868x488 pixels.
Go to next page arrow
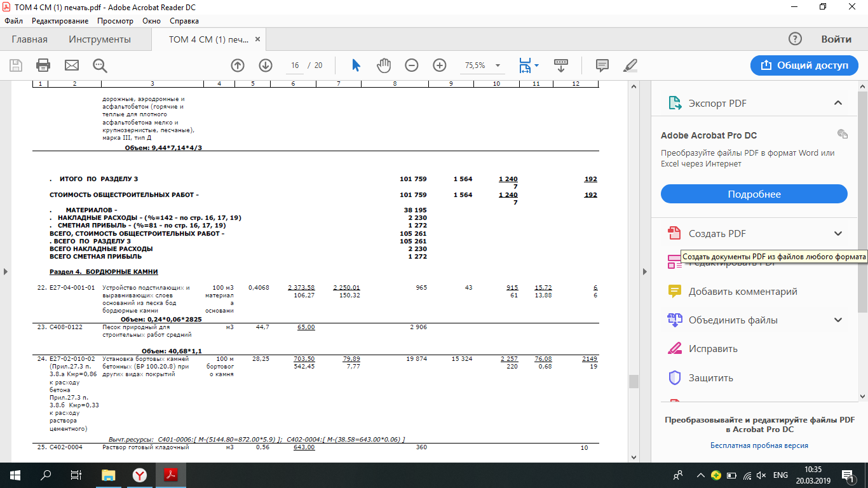pyautogui.click(x=266, y=65)
